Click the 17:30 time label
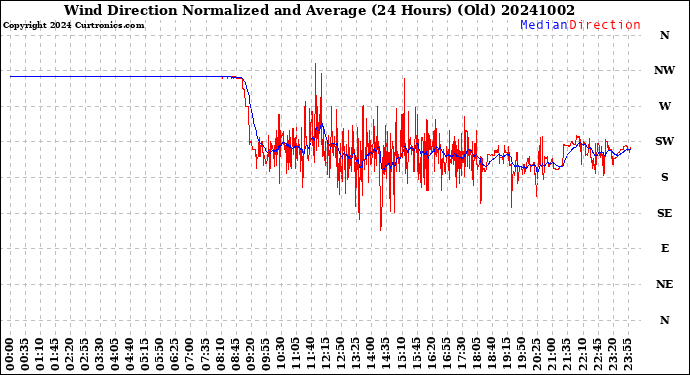690x375 pixels. coord(462,354)
